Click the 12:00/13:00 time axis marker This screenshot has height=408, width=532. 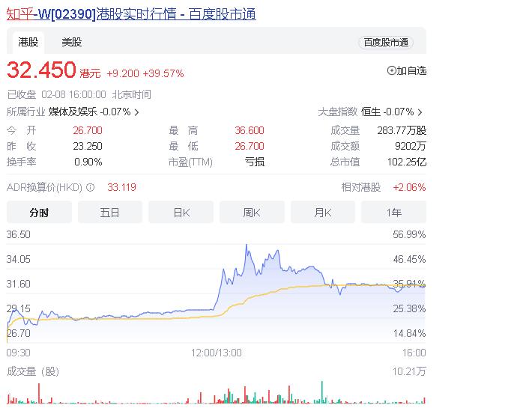pos(215,353)
